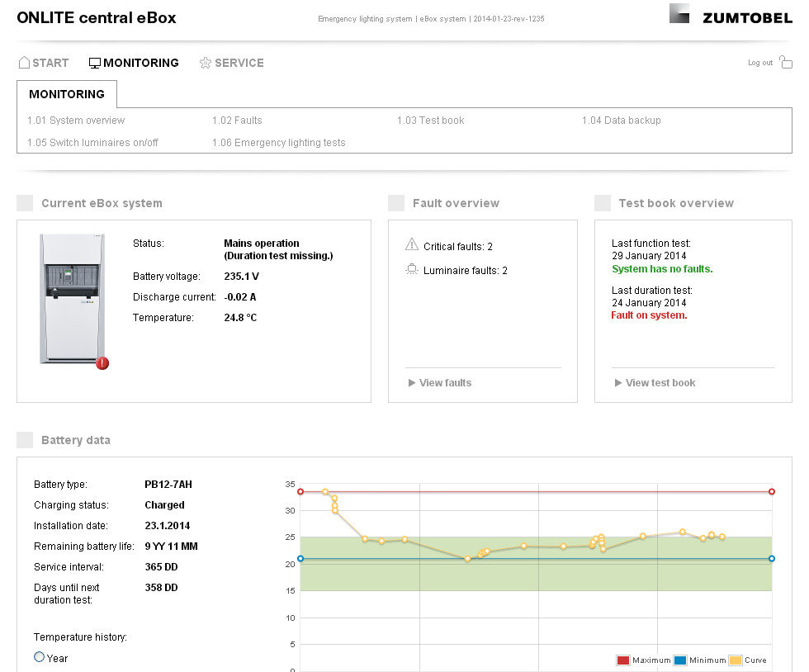Click the SERVICE gear icon
The width and height of the screenshot is (809, 672).
click(206, 63)
